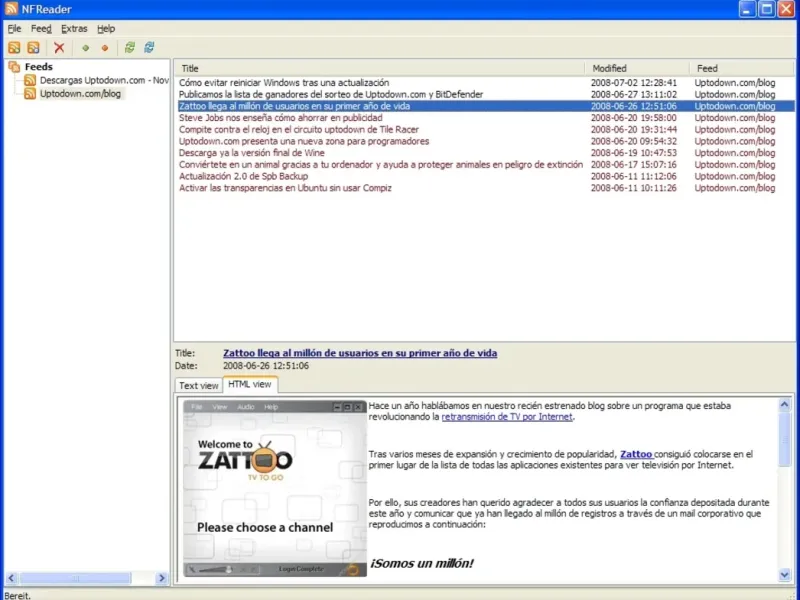800x600 pixels.
Task: Click the article vertical scrollbar thumb
Action: click(785, 439)
